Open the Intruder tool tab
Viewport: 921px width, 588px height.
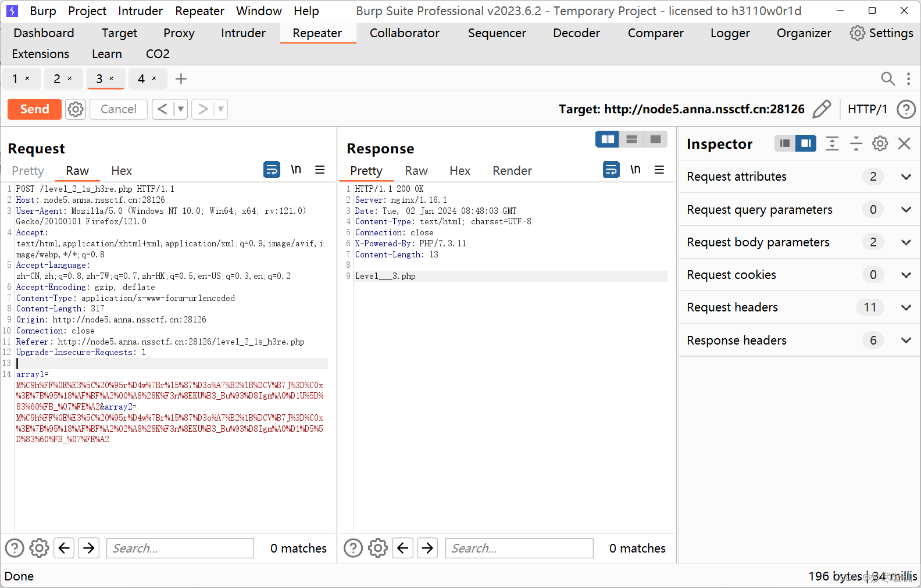[243, 33]
